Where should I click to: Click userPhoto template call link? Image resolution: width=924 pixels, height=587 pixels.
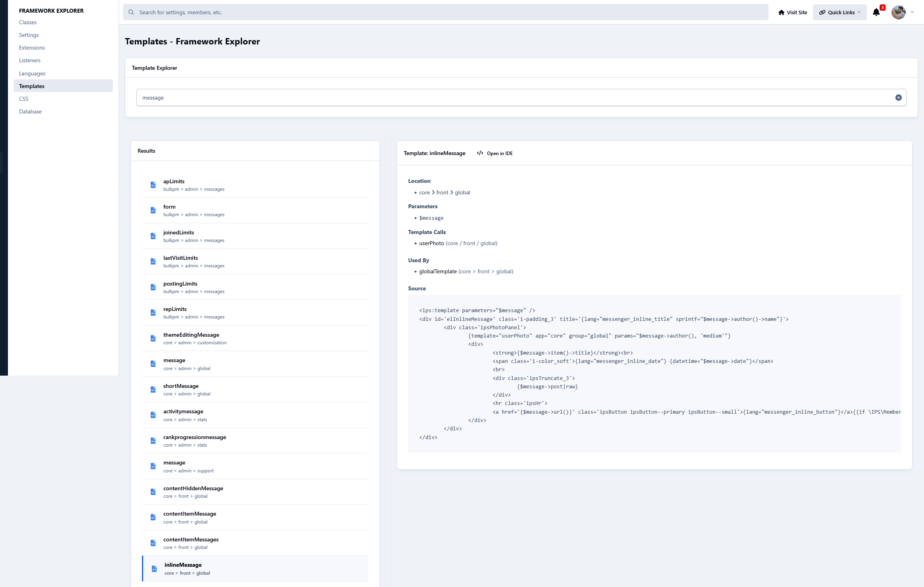point(431,243)
